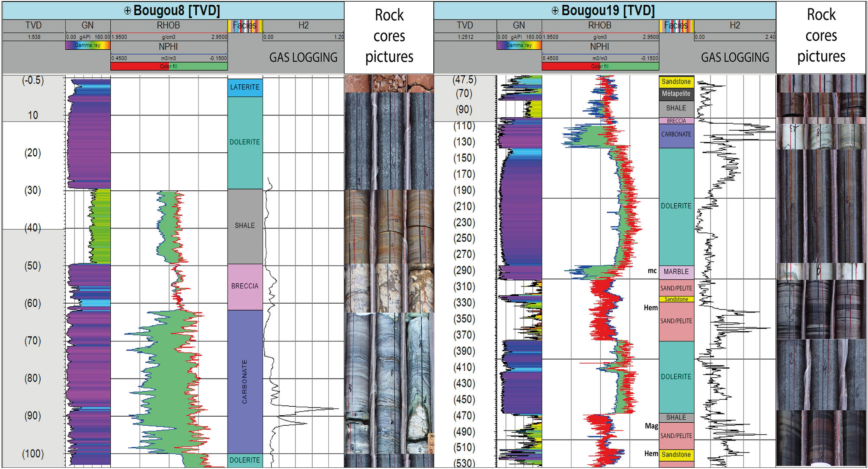Click the red-green Color fill bar under Bougou8 NPHI

pos(169,66)
